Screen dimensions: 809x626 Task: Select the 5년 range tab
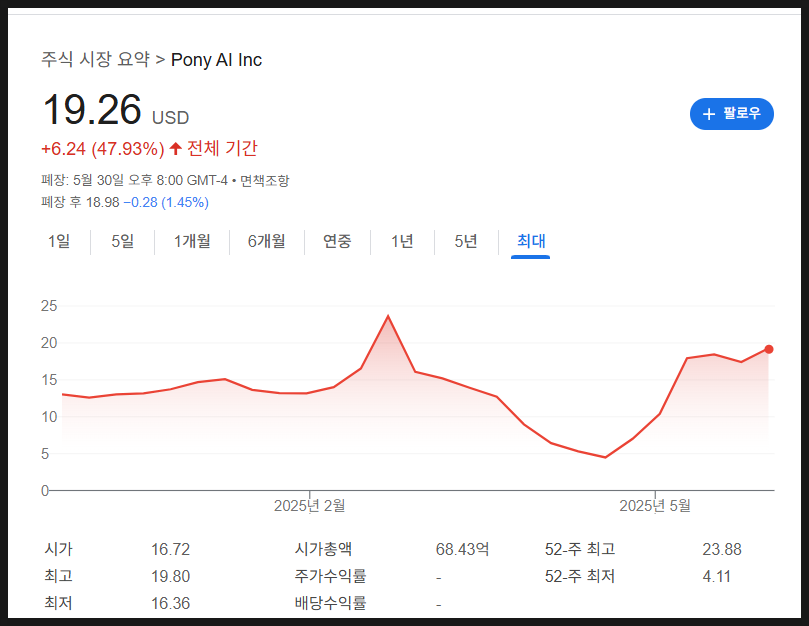465,241
